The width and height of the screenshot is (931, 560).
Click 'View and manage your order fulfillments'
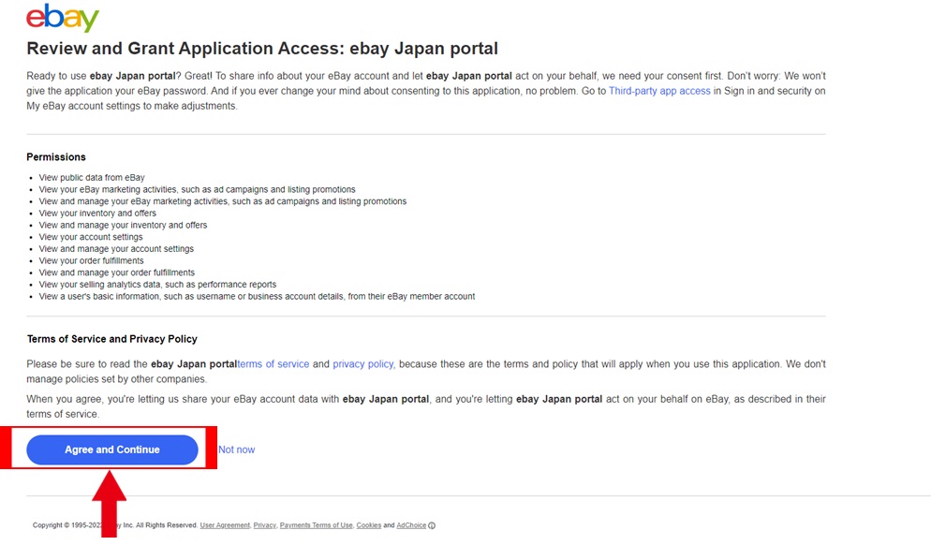tap(116, 273)
